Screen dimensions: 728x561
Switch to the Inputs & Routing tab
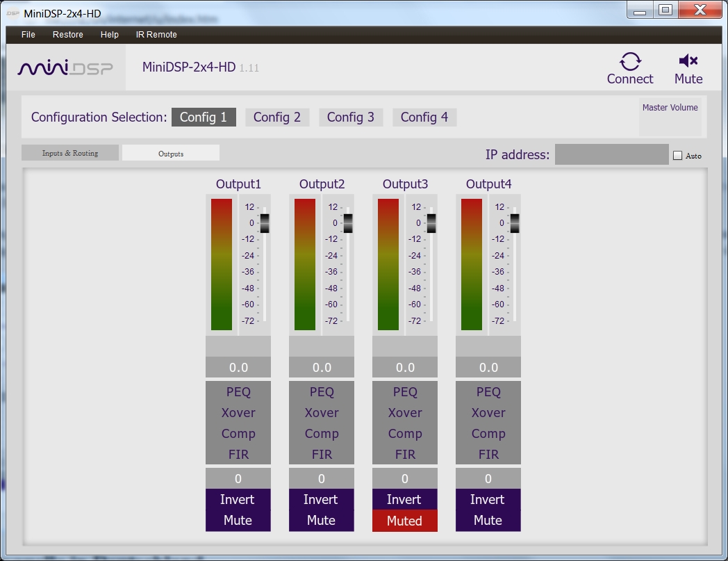tap(70, 153)
